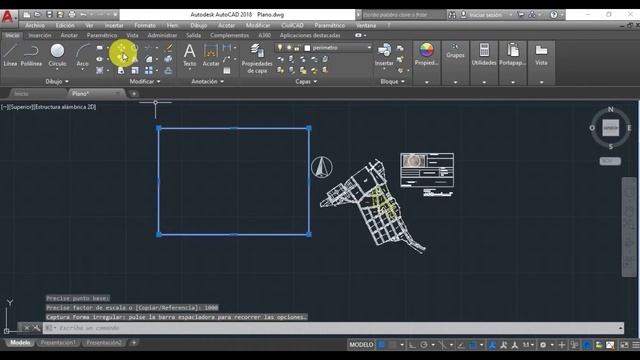
Task: Open the Grupos panel
Action: click(x=455, y=52)
